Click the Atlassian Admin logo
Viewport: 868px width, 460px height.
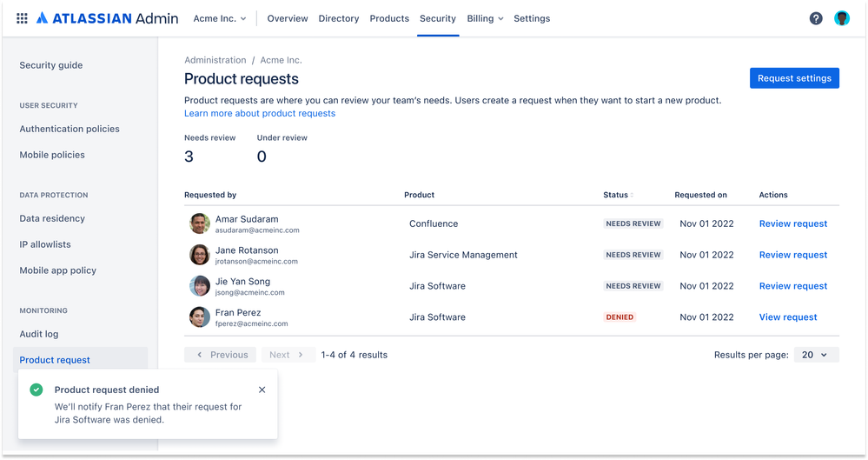click(108, 18)
